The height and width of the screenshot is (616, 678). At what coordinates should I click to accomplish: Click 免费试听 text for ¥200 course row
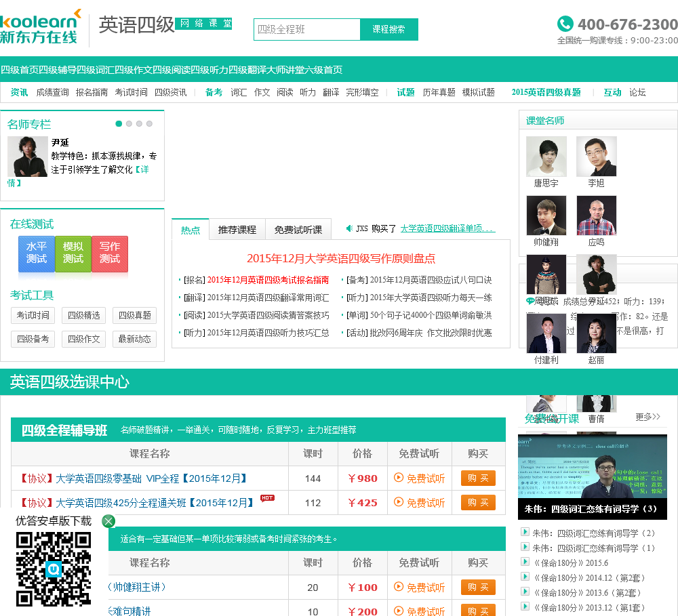point(426,611)
